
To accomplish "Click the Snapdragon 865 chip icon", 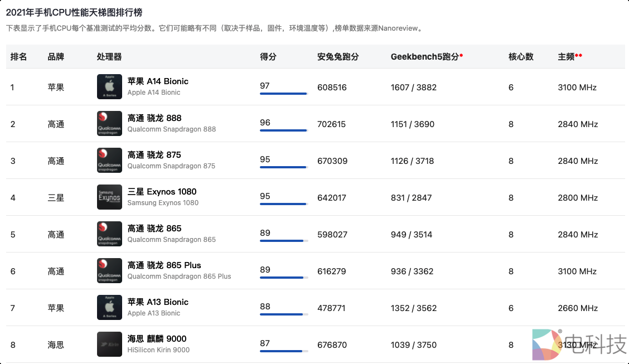I will coord(109,234).
